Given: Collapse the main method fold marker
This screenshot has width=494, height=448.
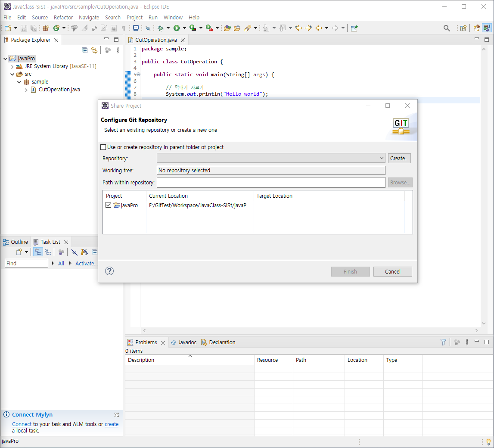Looking at the screenshot, I should pyautogui.click(x=139, y=75).
